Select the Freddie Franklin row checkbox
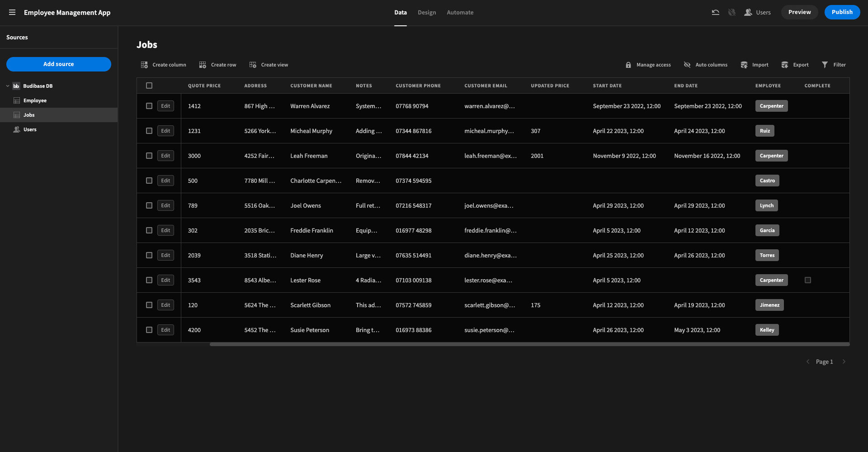This screenshot has height=452, width=868. (x=149, y=230)
